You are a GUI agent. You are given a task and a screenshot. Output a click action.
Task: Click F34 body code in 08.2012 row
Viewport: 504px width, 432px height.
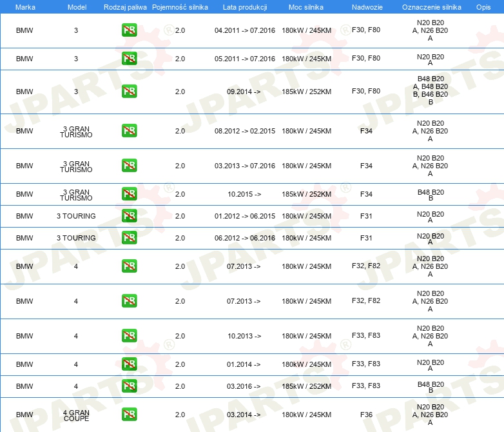(366, 131)
